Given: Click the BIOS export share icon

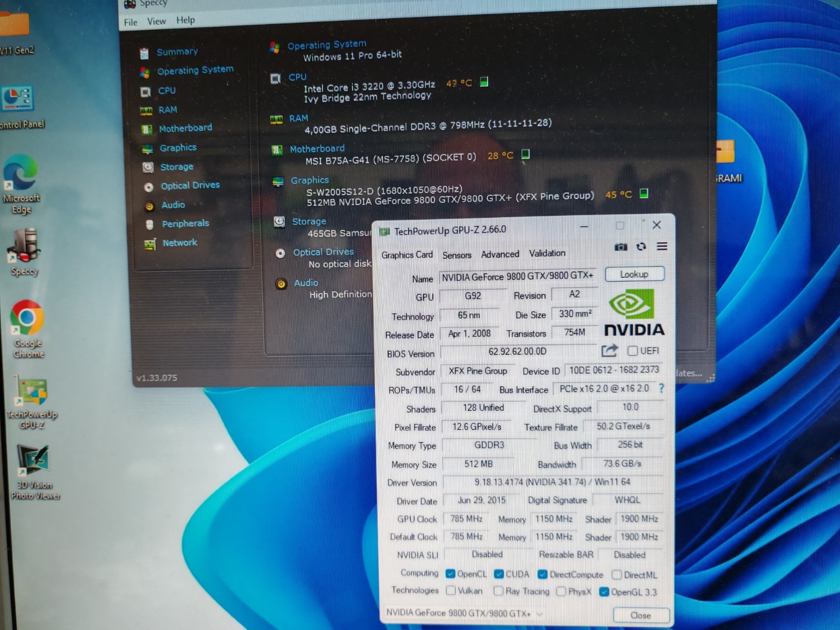Looking at the screenshot, I should (x=610, y=350).
